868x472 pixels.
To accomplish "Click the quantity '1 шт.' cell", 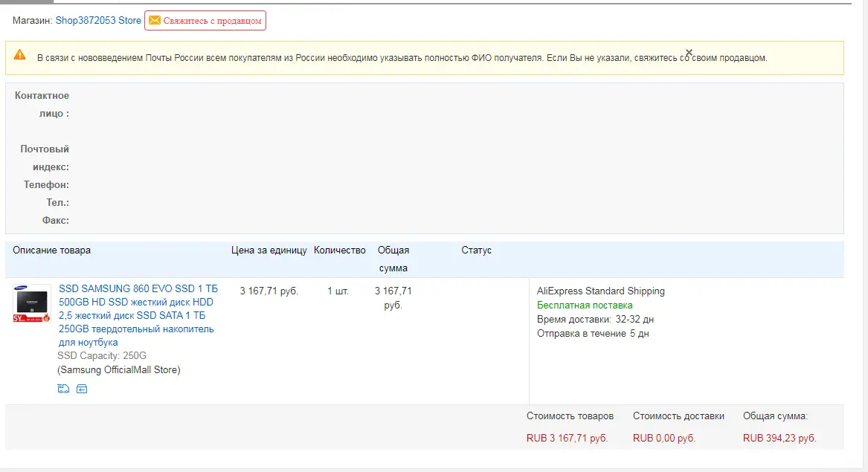I will (338, 291).
